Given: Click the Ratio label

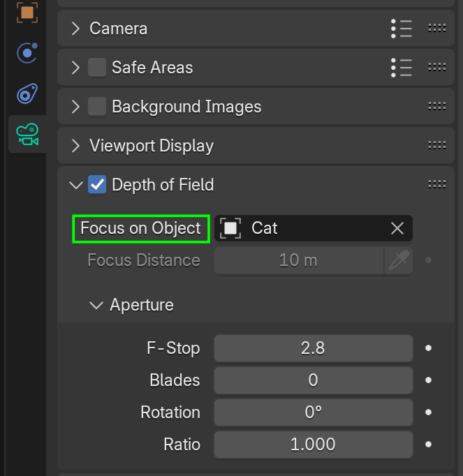Looking at the screenshot, I should pyautogui.click(x=182, y=445).
